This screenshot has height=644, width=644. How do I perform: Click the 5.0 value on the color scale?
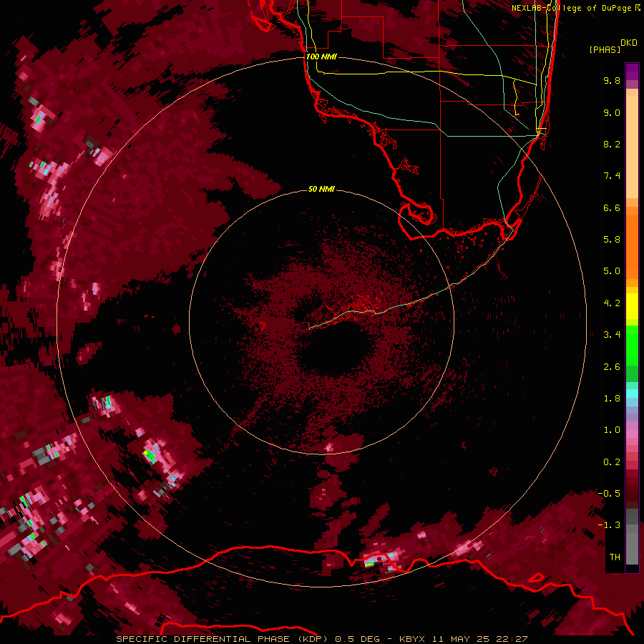click(612, 271)
